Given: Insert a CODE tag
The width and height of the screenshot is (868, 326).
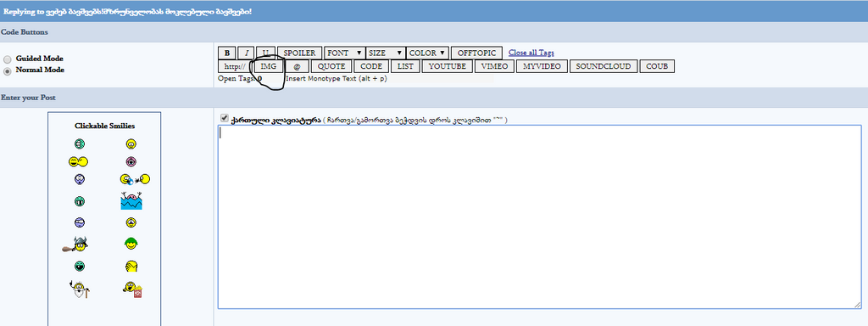Looking at the screenshot, I should (371, 66).
